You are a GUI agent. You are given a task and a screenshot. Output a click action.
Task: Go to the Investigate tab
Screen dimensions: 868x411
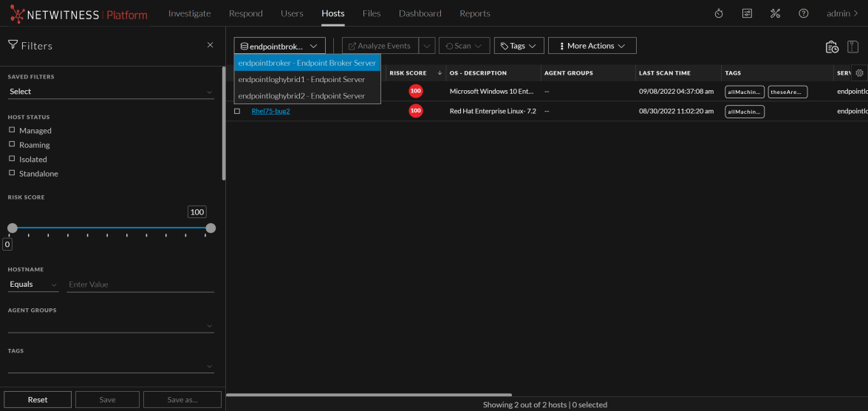pyautogui.click(x=189, y=13)
